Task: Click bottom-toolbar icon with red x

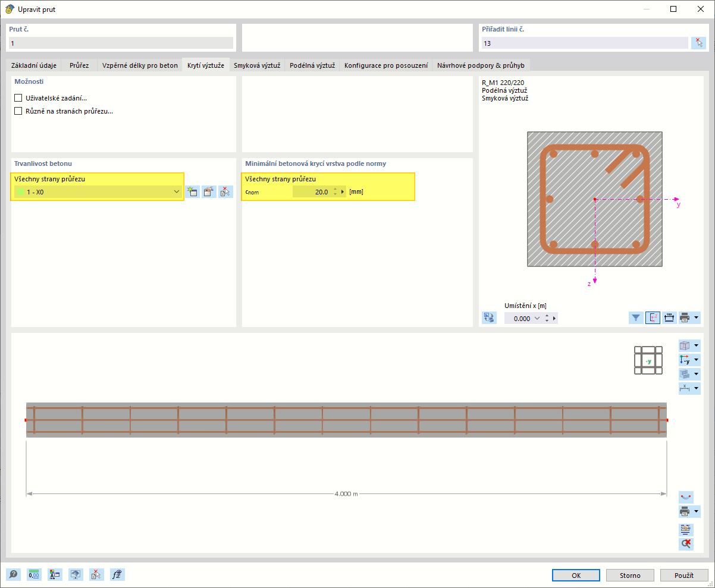Action: 96,574
